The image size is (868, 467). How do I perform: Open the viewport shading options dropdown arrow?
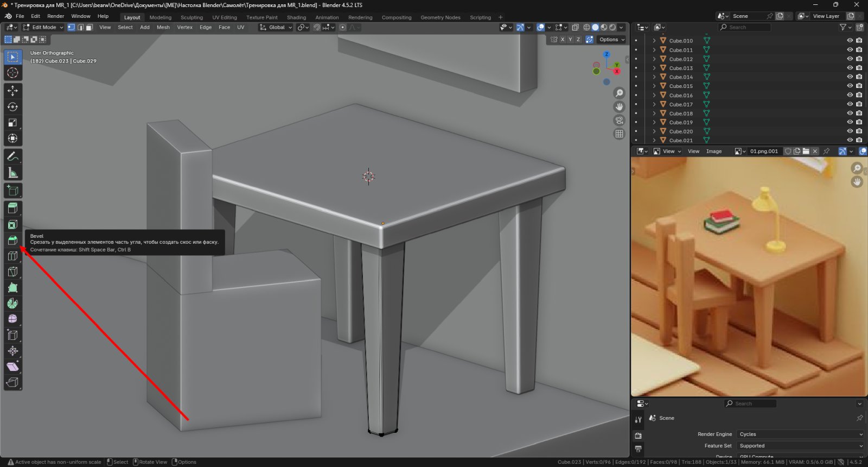pos(622,27)
